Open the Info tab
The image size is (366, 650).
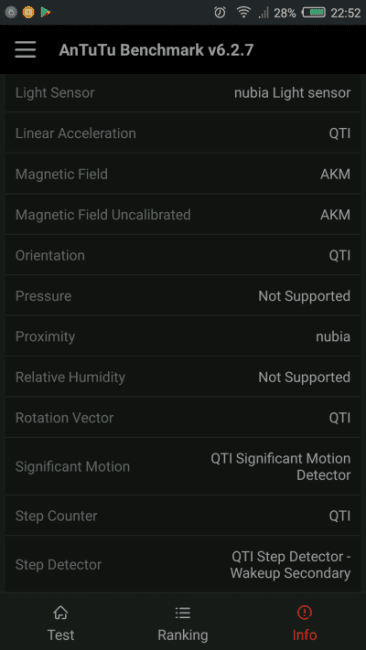tap(305, 623)
